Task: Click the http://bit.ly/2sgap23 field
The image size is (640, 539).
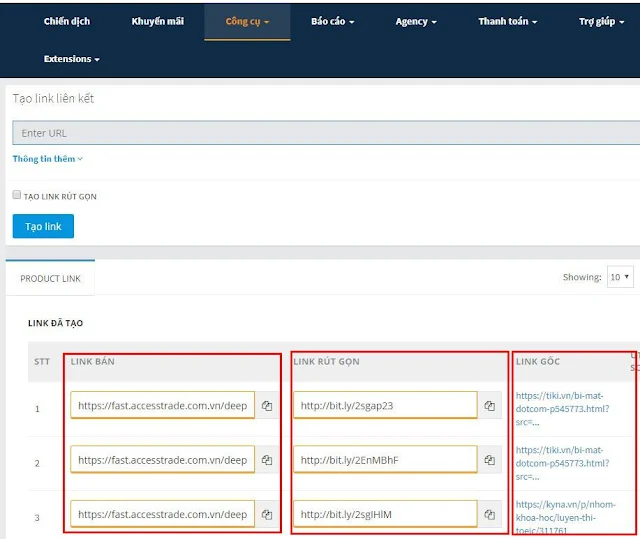Action: [385, 405]
